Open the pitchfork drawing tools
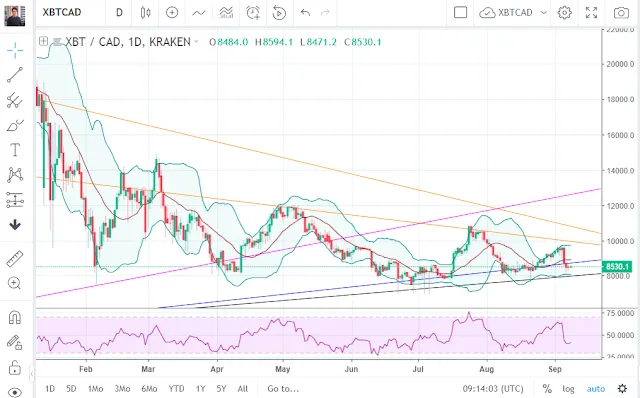 point(15,100)
